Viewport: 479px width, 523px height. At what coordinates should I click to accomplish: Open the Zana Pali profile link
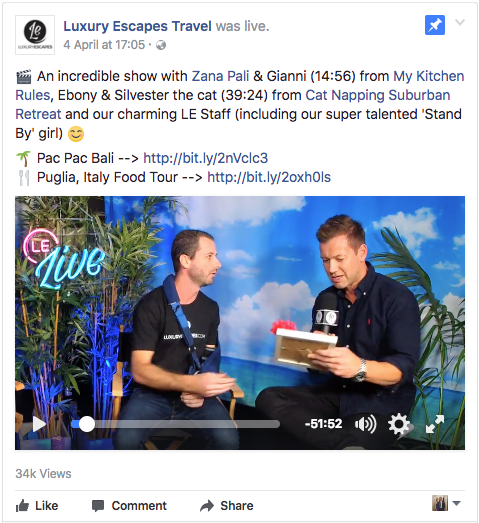pos(220,76)
